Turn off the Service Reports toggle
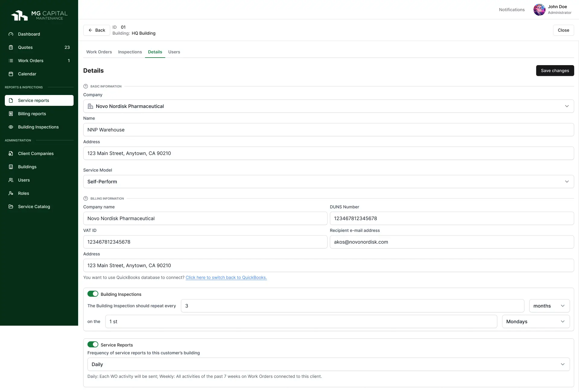 pyautogui.click(x=93, y=344)
